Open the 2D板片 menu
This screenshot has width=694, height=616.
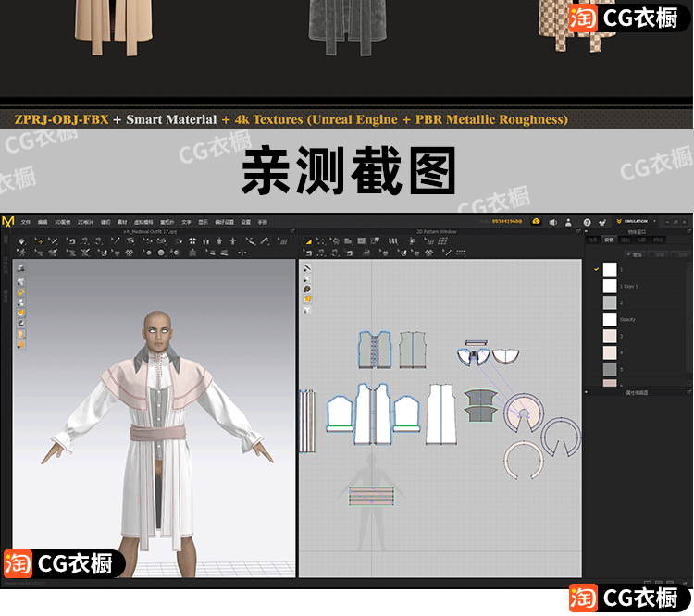pos(85,222)
